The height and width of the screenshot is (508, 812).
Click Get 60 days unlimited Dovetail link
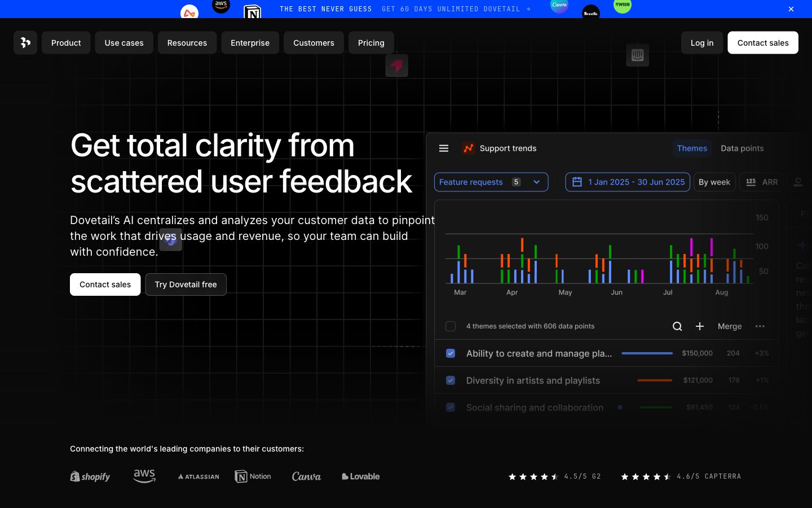pos(456,9)
